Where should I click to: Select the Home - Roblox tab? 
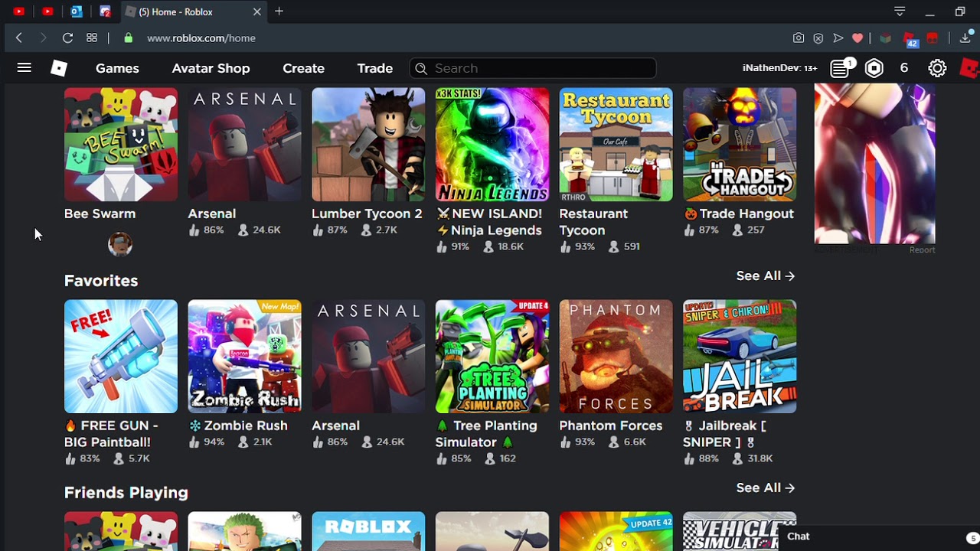(x=194, y=11)
